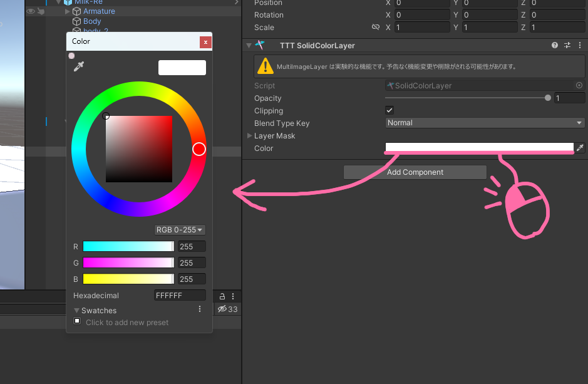
Task: Click the FFFFFF hexadecimal input field
Action: pyautogui.click(x=180, y=295)
